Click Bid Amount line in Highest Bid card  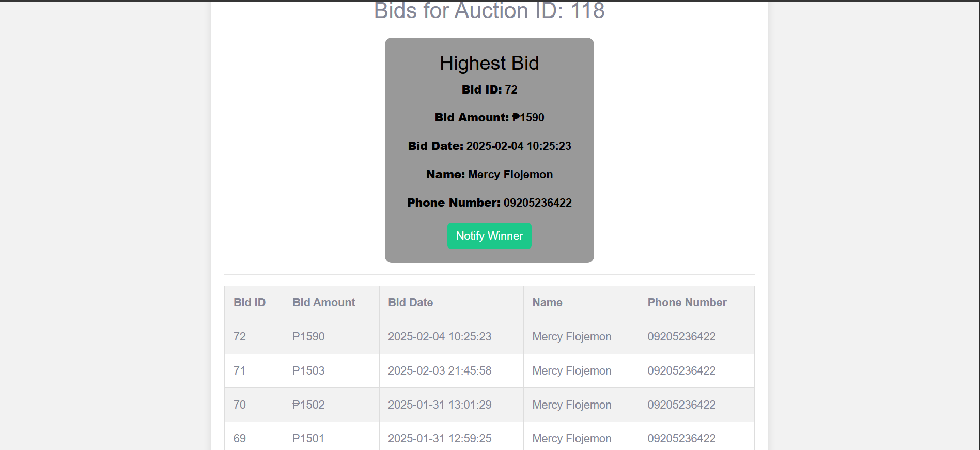pos(489,118)
